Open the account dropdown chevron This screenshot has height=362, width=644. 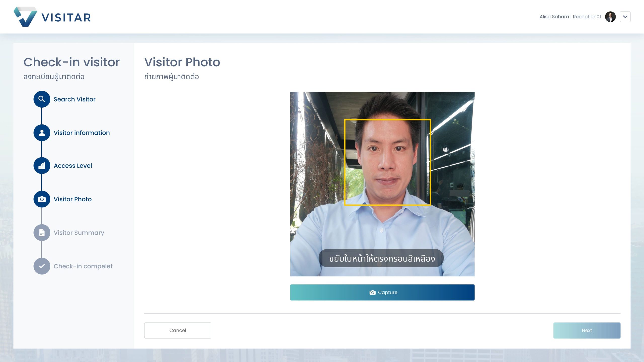click(625, 17)
